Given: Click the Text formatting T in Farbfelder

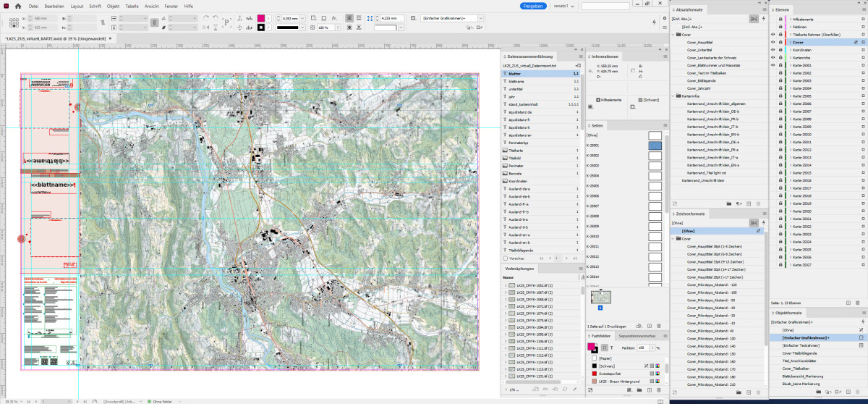Looking at the screenshot, I should point(612,348).
